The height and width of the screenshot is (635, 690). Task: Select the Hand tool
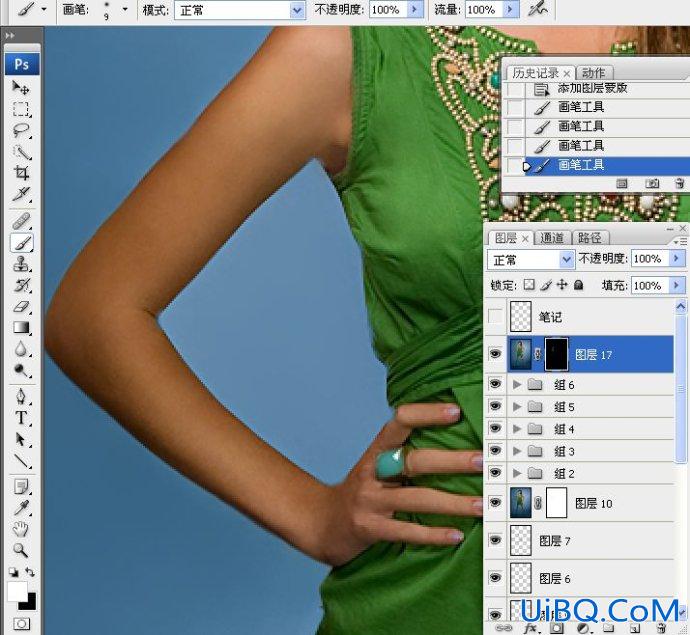[x=21, y=529]
